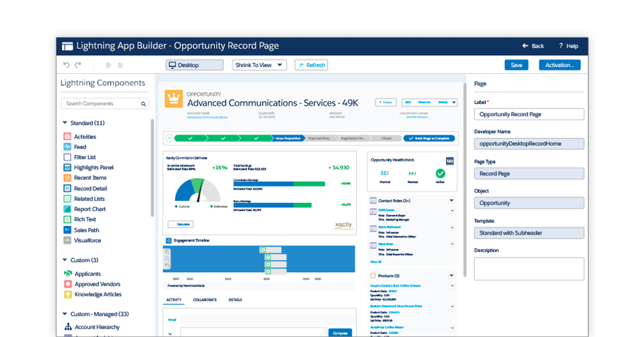644x337 pixels.
Task: Click the search magnifier in Search Components
Action: tap(144, 104)
